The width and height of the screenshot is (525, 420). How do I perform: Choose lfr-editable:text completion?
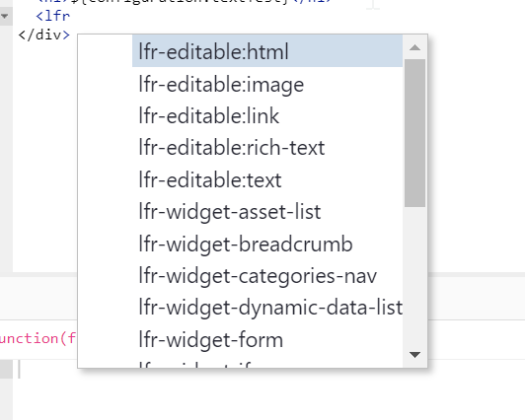point(267,179)
